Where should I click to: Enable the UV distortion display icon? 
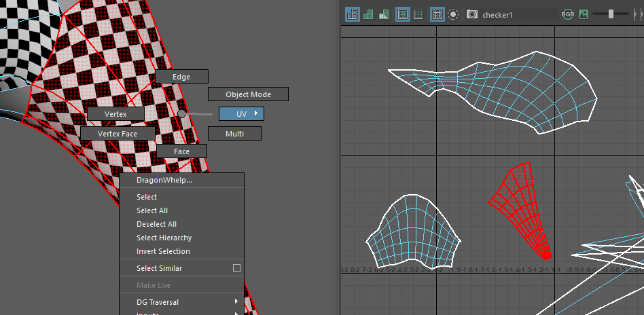point(384,14)
